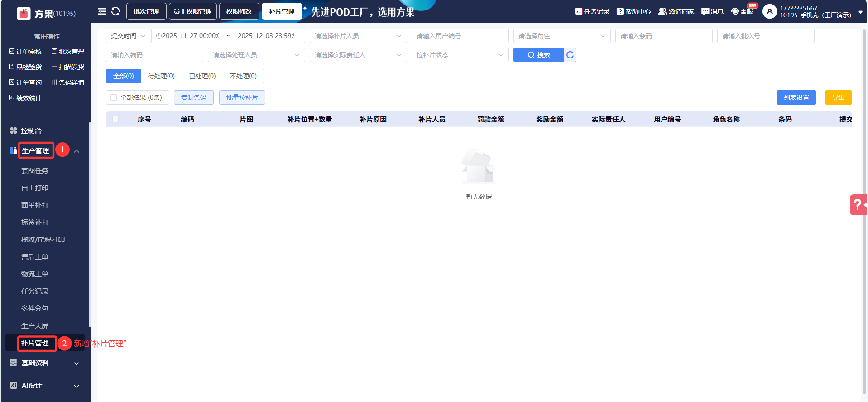
Task: Click the page refresh icon in header
Action: pos(115,11)
